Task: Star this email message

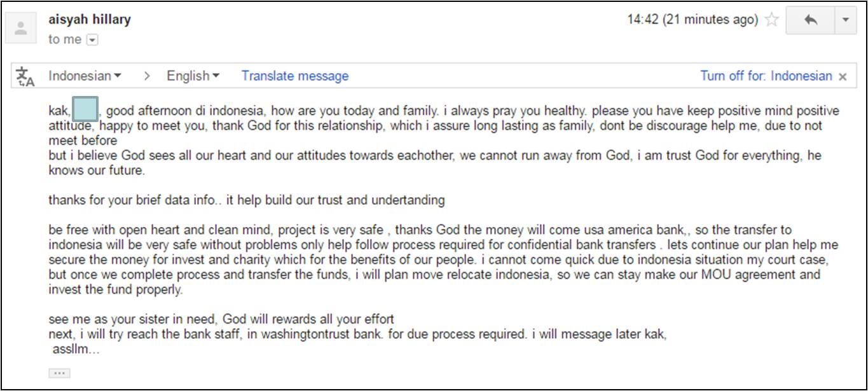Action: 771,20
